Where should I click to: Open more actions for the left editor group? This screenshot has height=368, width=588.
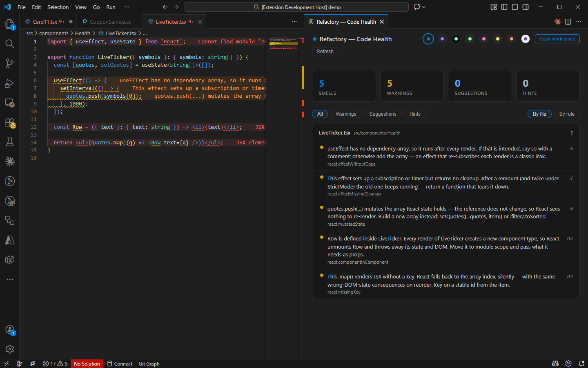tap(294, 22)
